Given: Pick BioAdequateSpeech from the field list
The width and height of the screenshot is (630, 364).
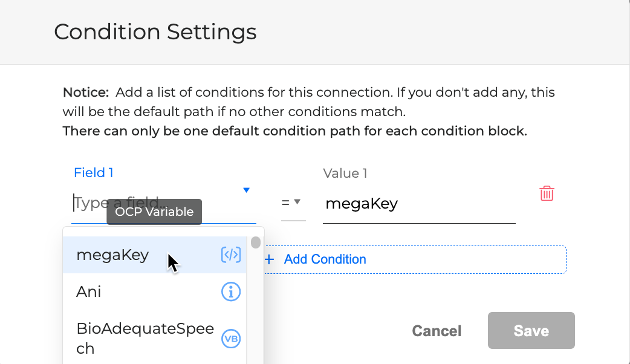Looking at the screenshot, I should 145,339.
